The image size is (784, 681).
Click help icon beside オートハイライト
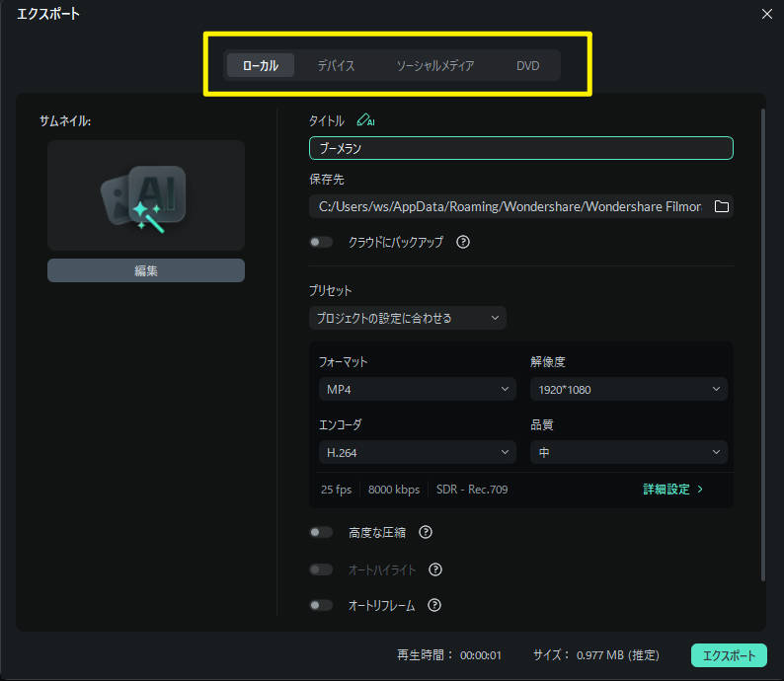pyautogui.click(x=434, y=569)
